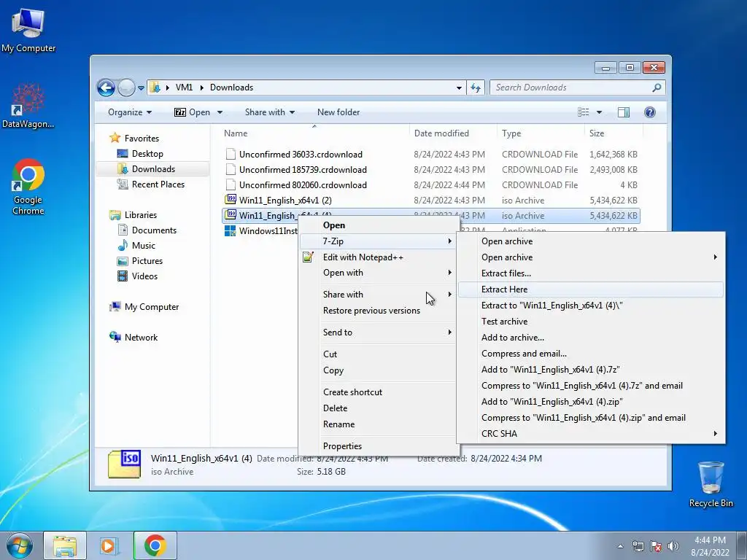Select Unconfirmed 36033.crdownload file
Viewport: 747px width, 560px height.
click(x=431, y=155)
